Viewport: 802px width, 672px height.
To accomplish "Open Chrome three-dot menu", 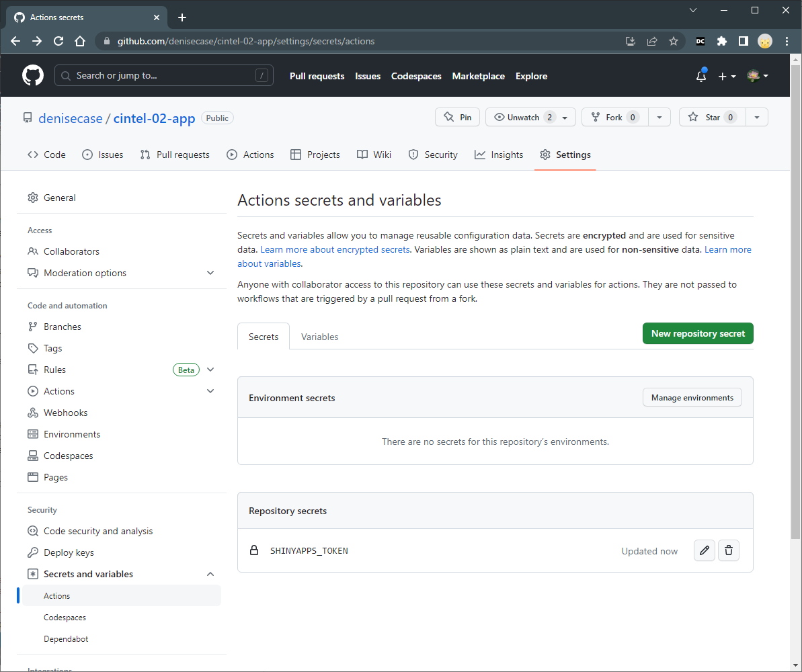I will (787, 42).
